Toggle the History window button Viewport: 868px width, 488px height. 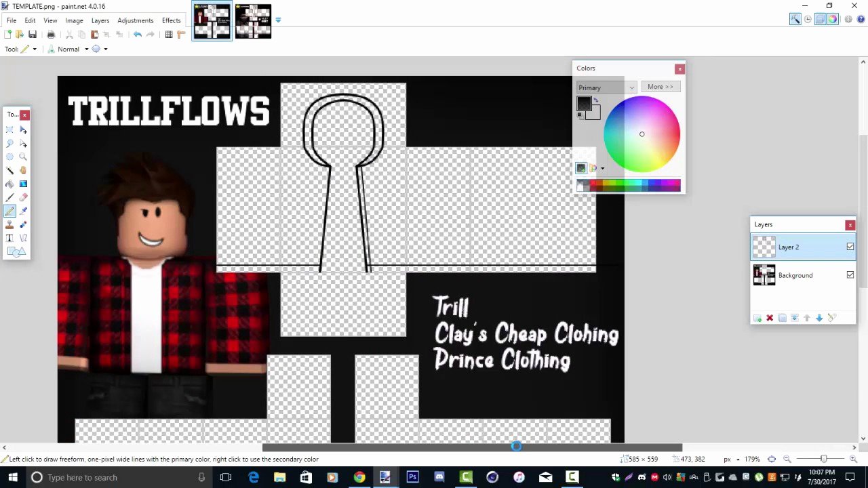[x=808, y=20]
